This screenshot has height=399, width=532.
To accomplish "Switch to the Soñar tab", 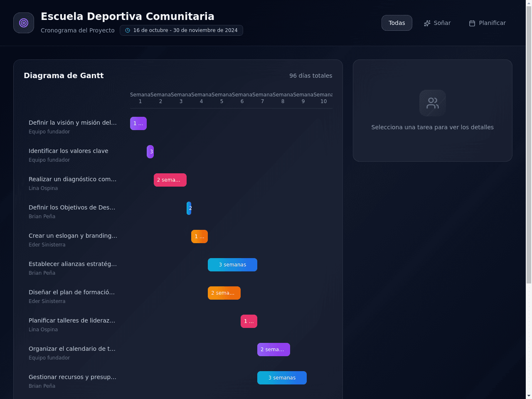I will [x=437, y=23].
